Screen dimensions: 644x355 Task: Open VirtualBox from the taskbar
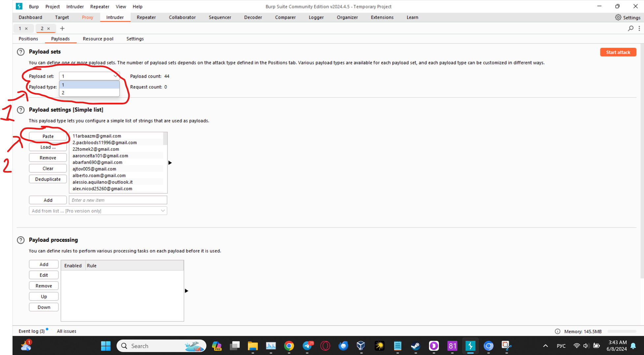pos(361,346)
